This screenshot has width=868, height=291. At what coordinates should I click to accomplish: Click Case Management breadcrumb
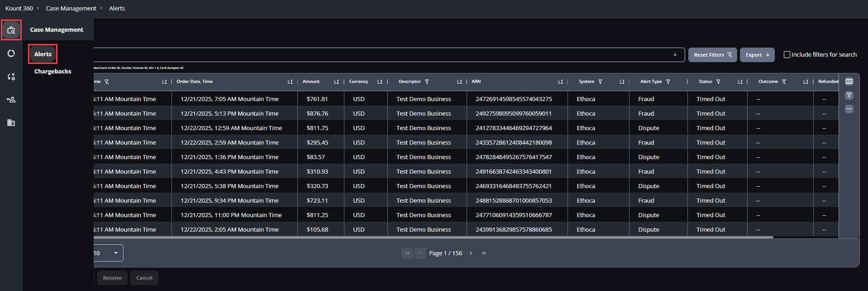pos(71,9)
